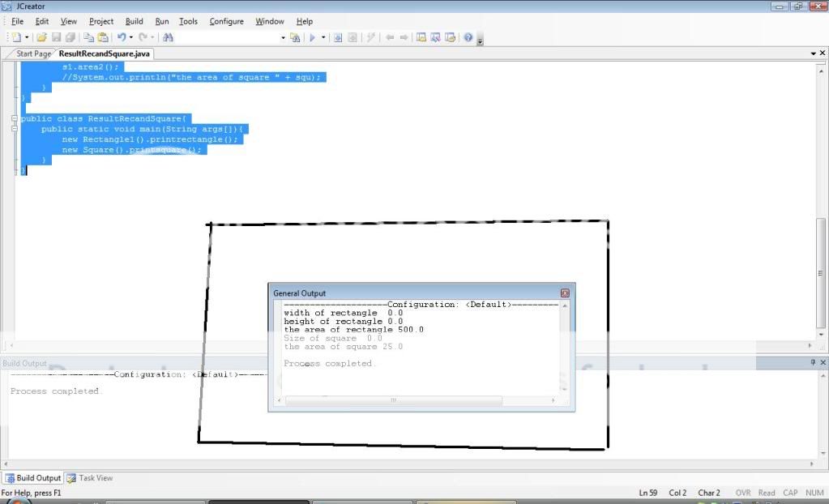Open the New file dropdown arrow
The image size is (829, 504).
coord(27,37)
